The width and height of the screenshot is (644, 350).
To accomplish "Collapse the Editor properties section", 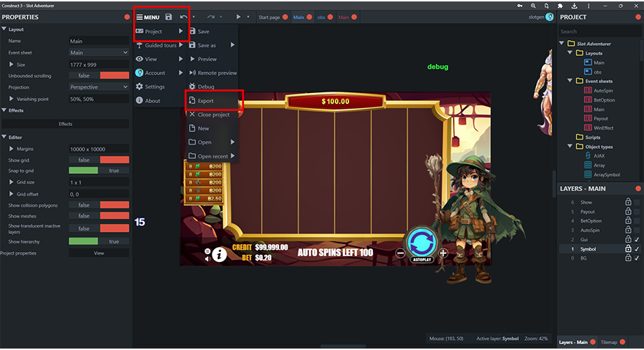I will pyautogui.click(x=4, y=137).
